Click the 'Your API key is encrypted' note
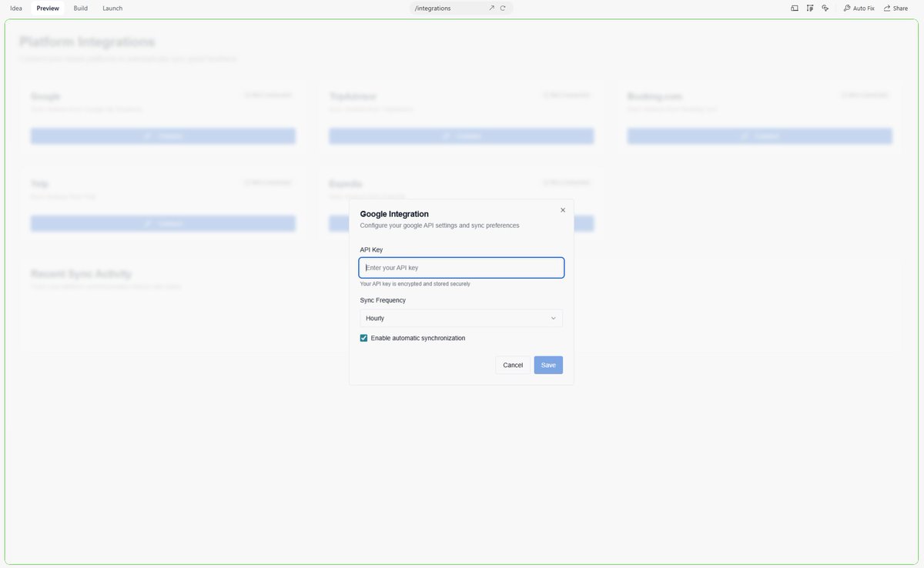This screenshot has width=924, height=568. (x=415, y=284)
